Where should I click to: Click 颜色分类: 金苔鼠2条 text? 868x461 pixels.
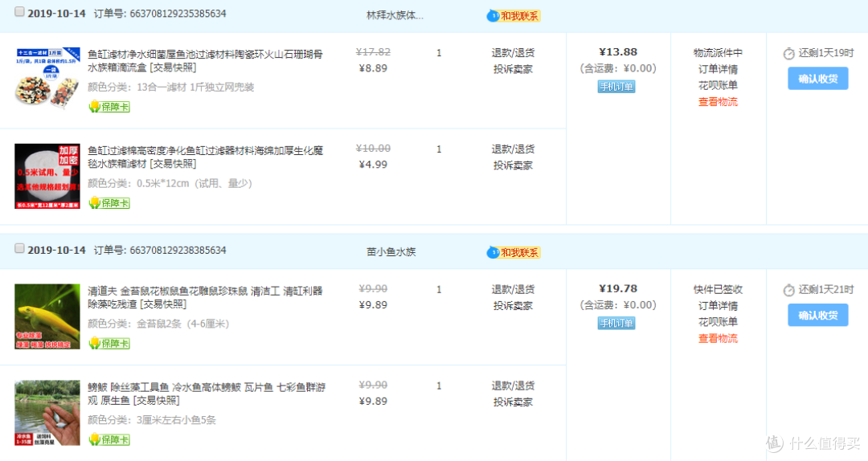coord(158,324)
